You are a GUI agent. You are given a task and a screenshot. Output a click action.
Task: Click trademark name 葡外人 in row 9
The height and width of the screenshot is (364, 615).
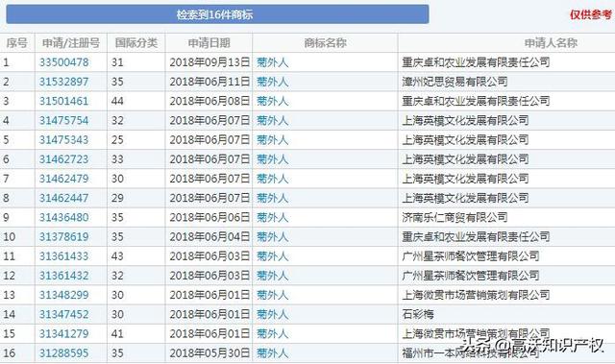tap(273, 217)
